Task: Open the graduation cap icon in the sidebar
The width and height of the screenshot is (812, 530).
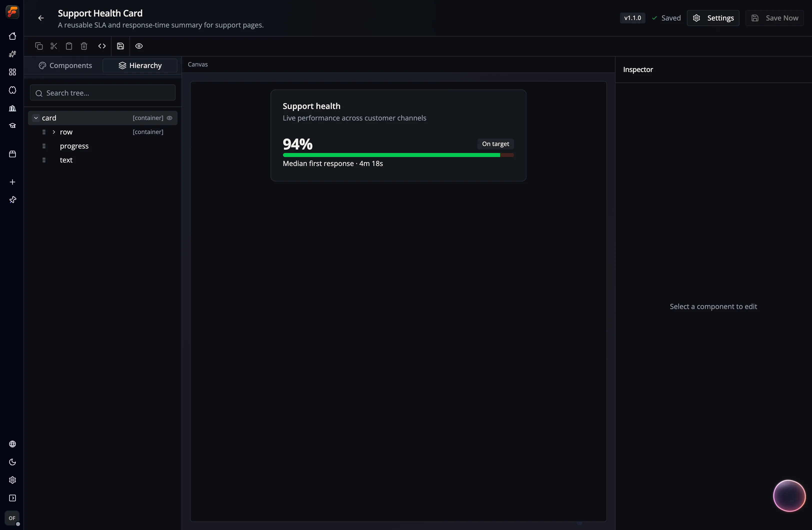Action: coord(12,126)
